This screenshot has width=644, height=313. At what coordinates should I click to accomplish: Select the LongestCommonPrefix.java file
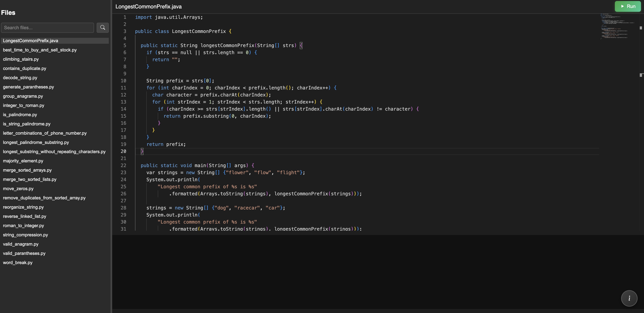tap(30, 41)
